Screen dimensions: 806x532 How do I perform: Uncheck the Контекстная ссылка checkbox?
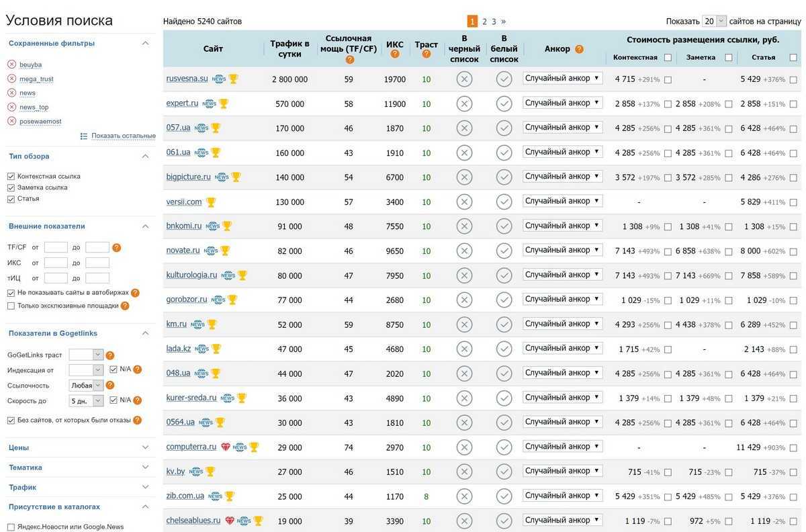[11, 176]
